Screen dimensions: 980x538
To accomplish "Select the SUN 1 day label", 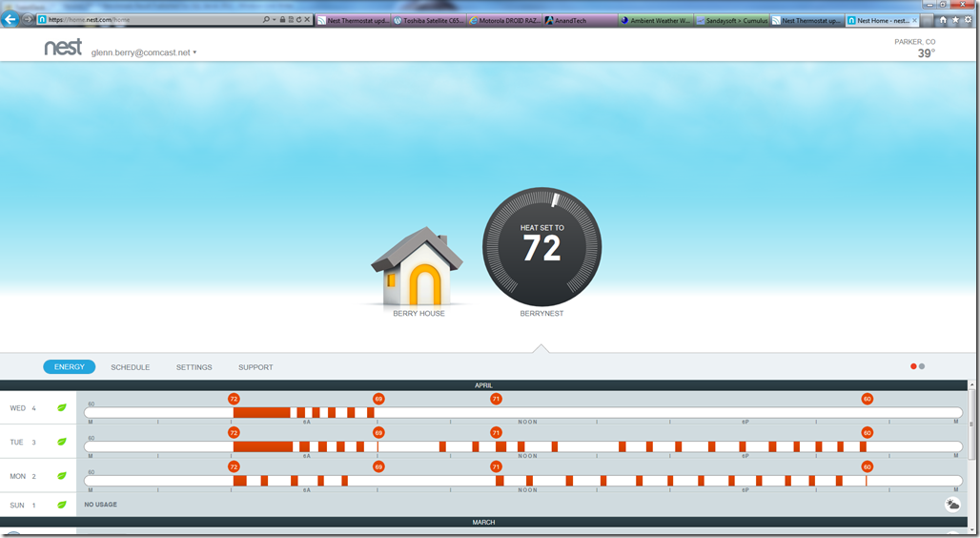I will (23, 505).
